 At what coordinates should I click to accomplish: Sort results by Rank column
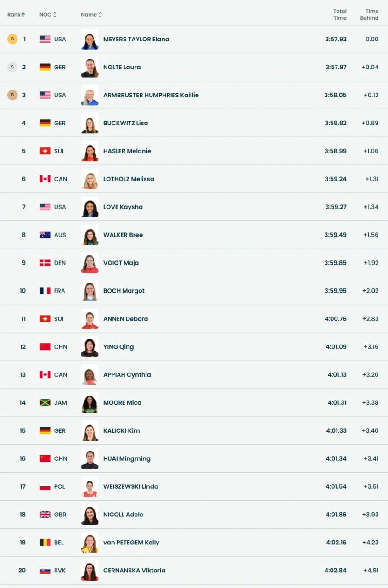pos(16,15)
